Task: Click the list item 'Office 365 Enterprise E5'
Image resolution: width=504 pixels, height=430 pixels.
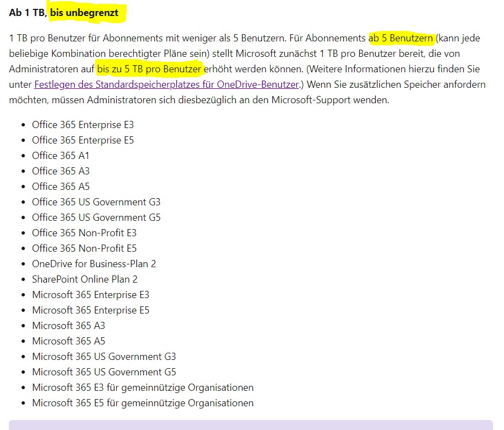Action: pyautogui.click(x=83, y=140)
